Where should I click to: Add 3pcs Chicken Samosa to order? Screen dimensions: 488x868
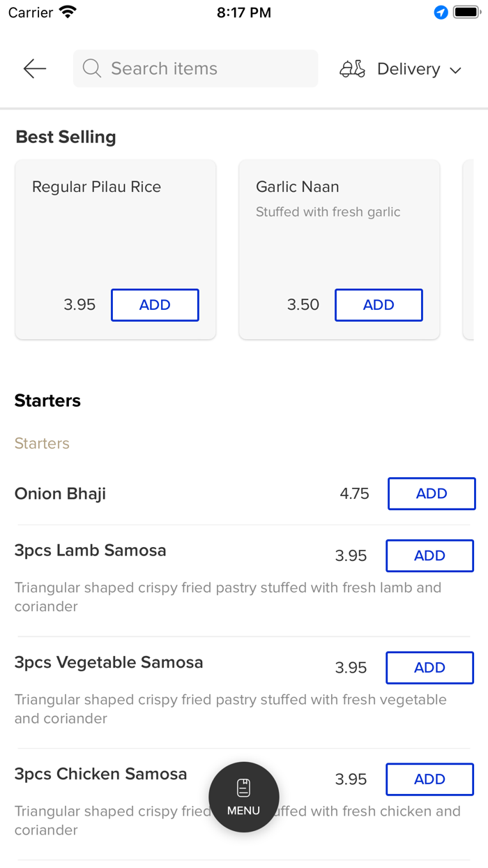click(429, 779)
